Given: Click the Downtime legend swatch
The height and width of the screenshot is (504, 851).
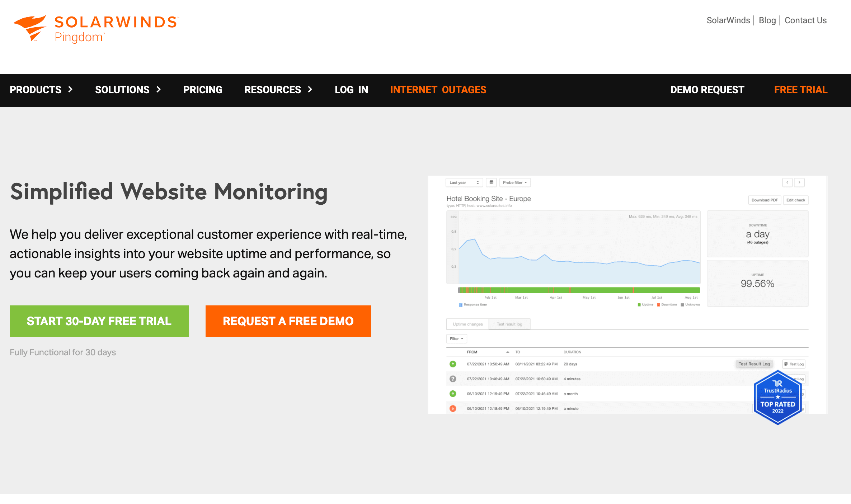Looking at the screenshot, I should [658, 305].
